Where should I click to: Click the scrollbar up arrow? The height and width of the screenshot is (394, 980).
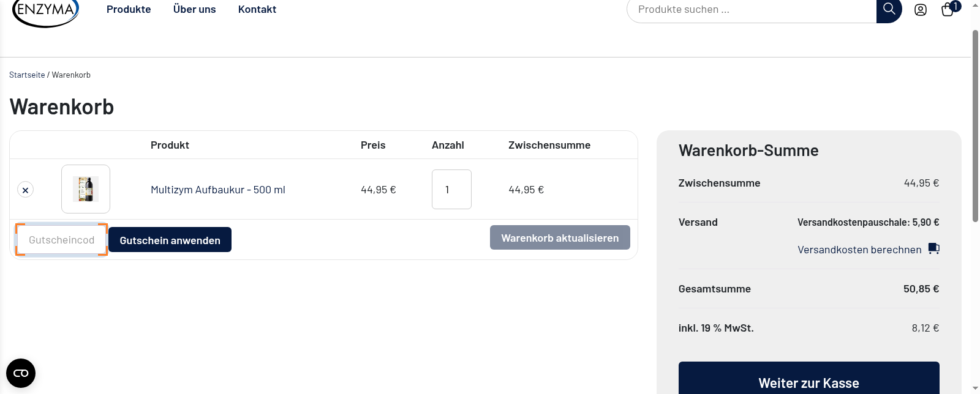click(974, 5)
